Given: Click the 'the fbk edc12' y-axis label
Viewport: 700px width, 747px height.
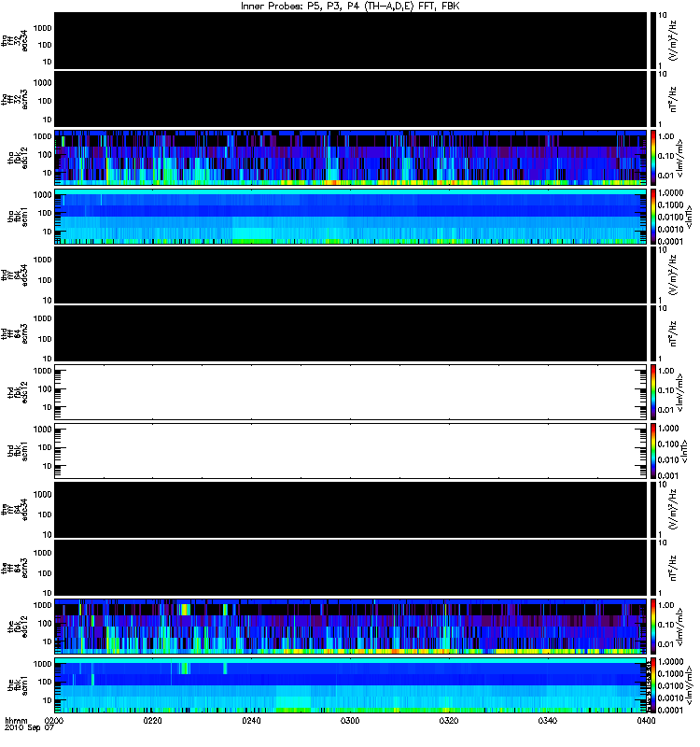Looking at the screenshot, I should click(x=18, y=627).
